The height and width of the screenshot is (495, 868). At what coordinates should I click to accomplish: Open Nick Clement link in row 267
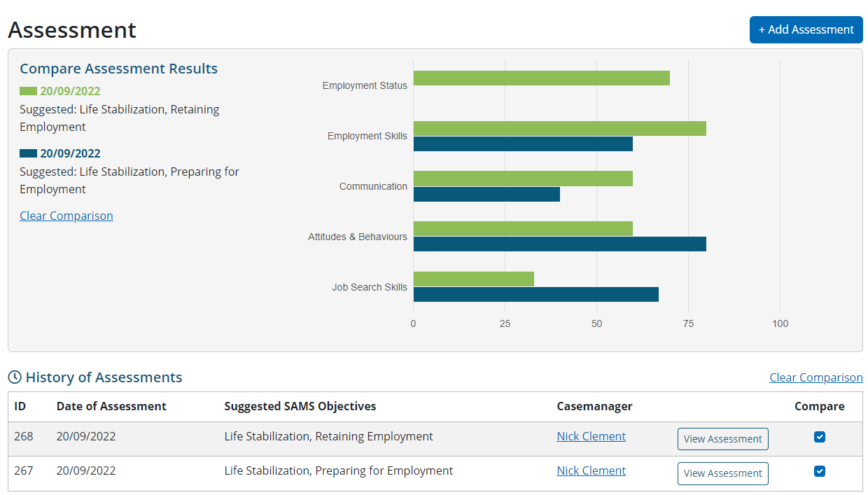591,470
